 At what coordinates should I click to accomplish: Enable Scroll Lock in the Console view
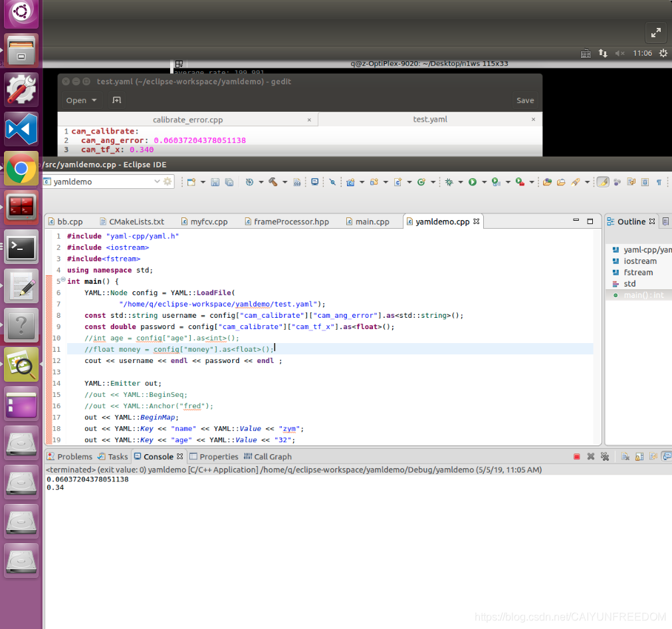click(639, 457)
